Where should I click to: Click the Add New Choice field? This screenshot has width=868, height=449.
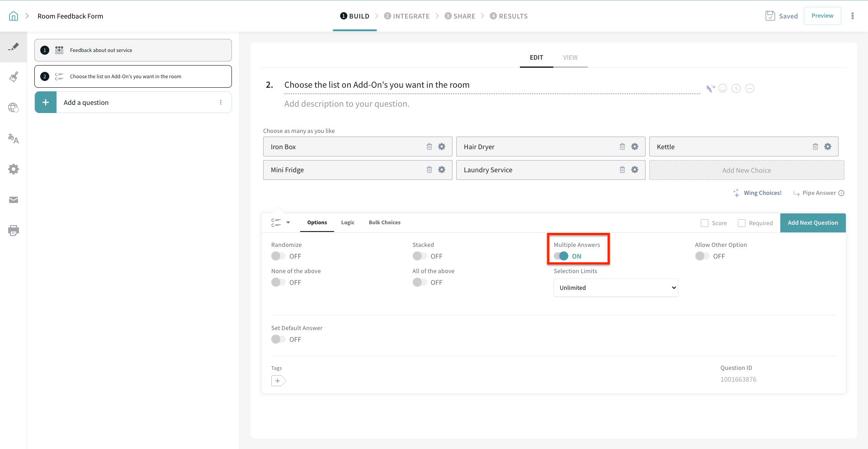(x=746, y=170)
